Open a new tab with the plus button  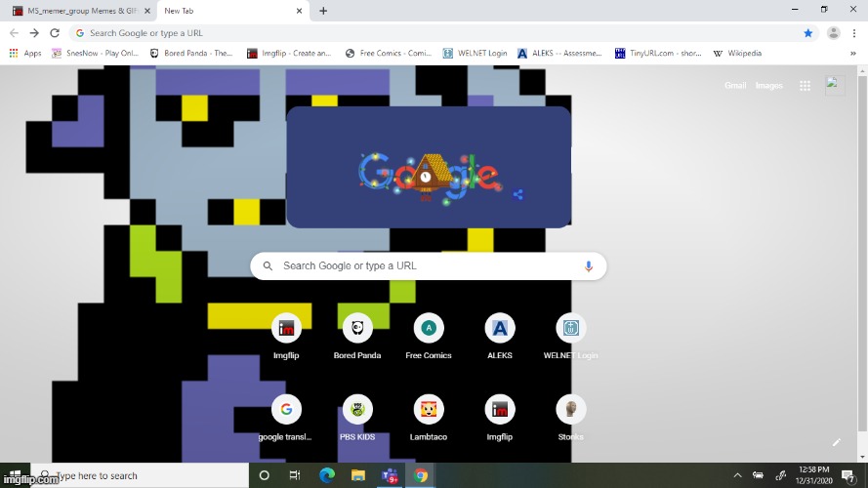click(323, 11)
